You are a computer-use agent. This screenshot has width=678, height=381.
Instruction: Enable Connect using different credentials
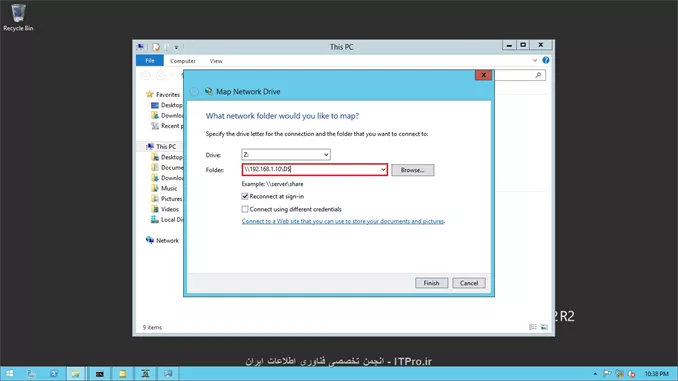[x=245, y=209]
